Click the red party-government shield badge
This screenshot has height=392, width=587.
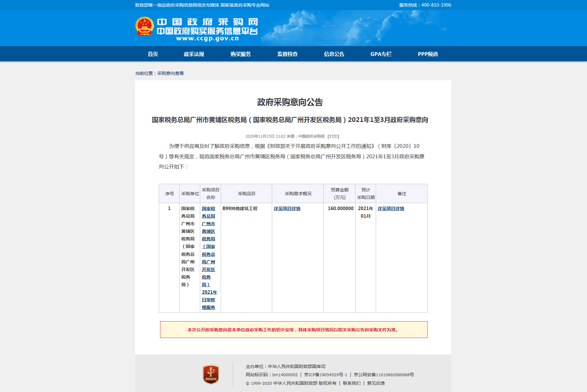pyautogui.click(x=211, y=375)
